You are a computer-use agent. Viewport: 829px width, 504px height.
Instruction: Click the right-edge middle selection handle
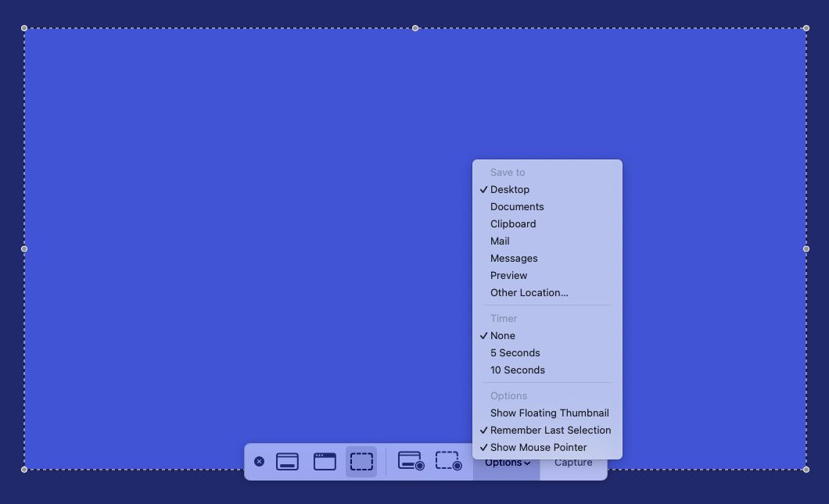pos(806,249)
